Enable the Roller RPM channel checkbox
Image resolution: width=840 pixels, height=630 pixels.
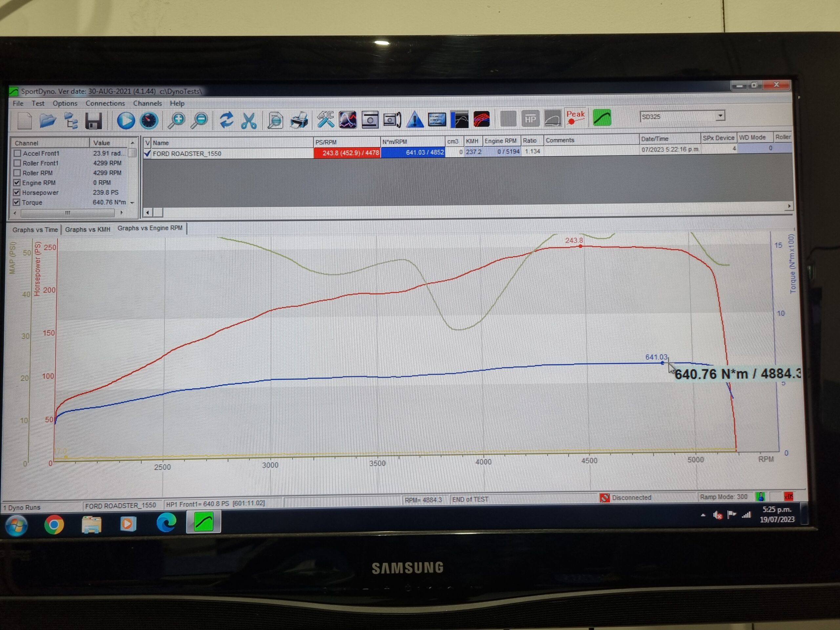tap(17, 173)
